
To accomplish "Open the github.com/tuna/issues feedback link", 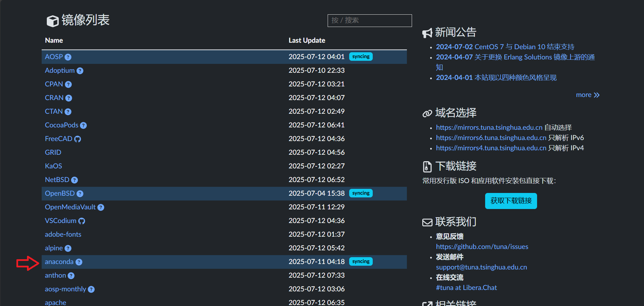I will [x=482, y=247].
